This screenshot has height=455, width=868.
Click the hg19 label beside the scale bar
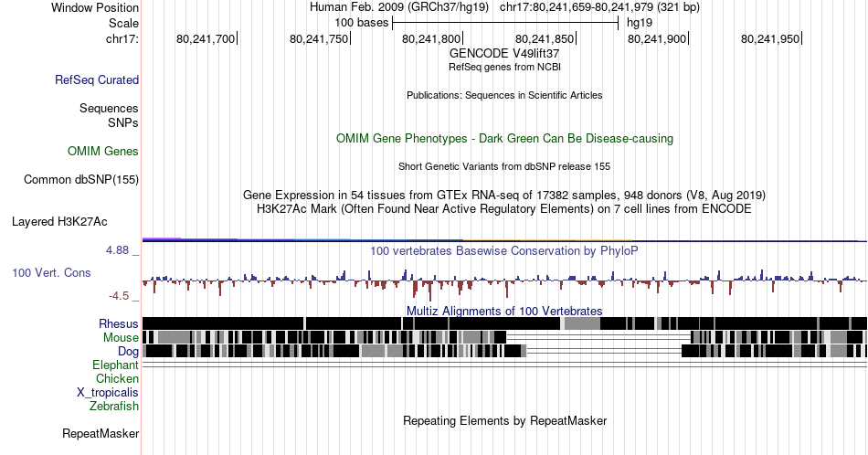(640, 23)
